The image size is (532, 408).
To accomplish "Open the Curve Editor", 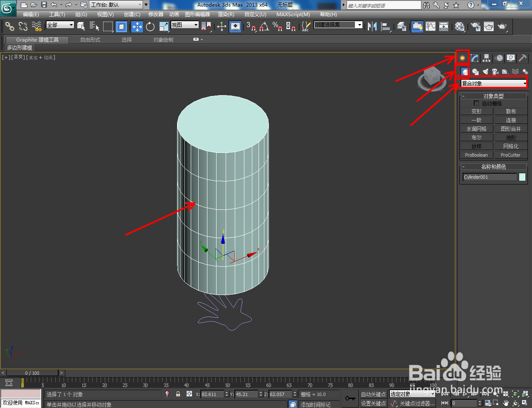I will tap(431, 27).
